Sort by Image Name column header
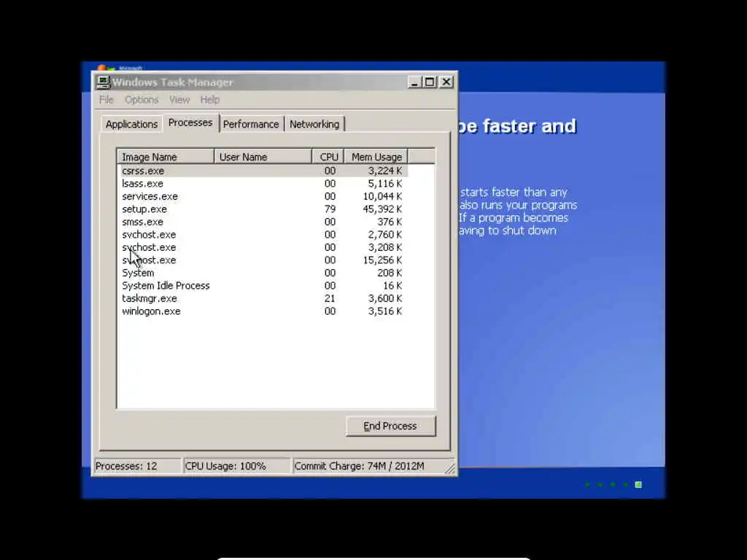747x560 pixels. click(166, 157)
